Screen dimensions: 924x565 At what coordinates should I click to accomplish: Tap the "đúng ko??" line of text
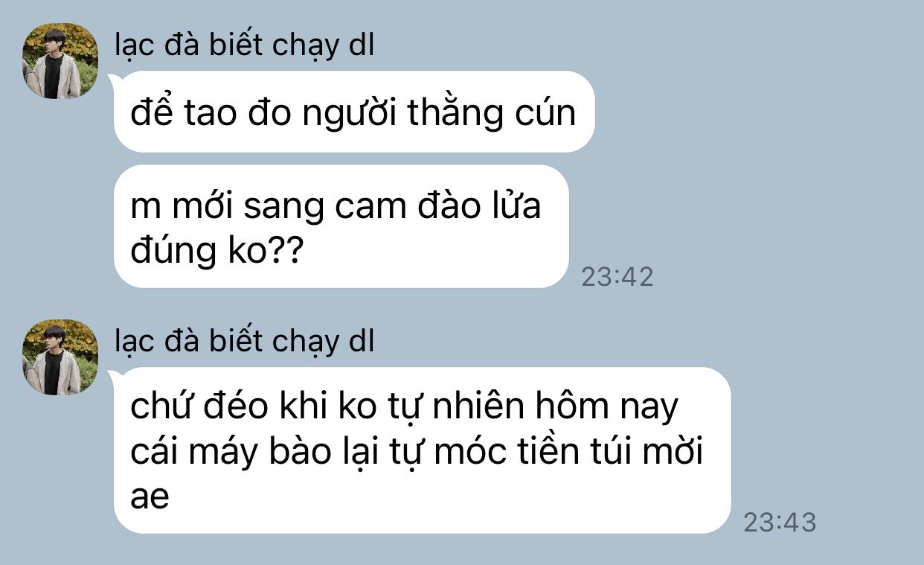(x=216, y=252)
